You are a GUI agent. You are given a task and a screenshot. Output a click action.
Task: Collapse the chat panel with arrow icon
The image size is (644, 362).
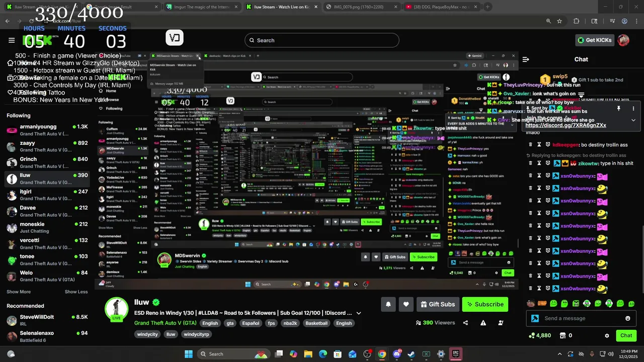(x=526, y=59)
